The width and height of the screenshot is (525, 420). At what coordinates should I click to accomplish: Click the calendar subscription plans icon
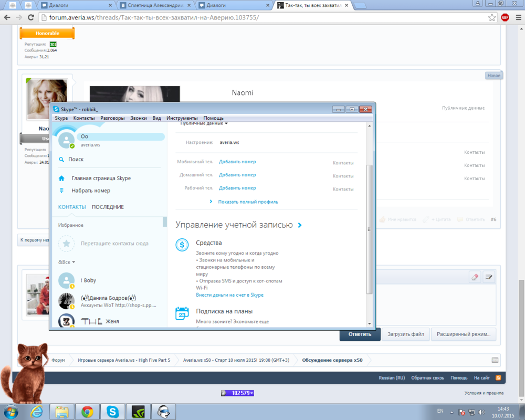pyautogui.click(x=182, y=313)
